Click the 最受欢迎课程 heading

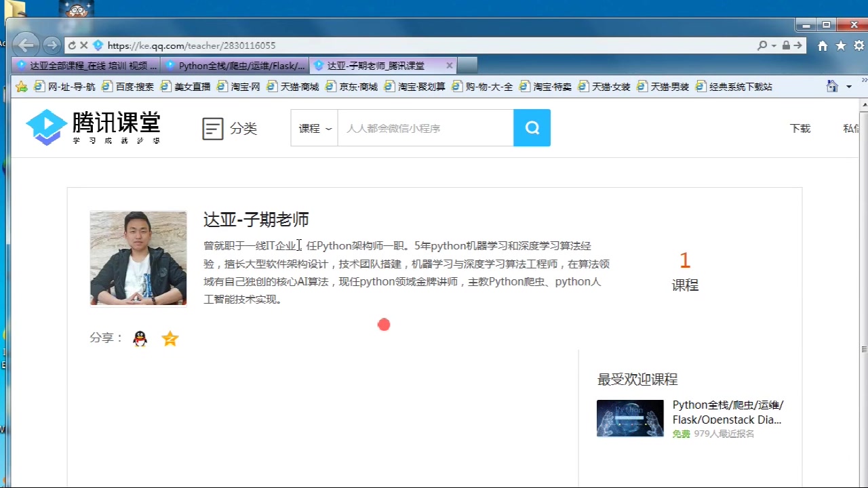(637, 380)
